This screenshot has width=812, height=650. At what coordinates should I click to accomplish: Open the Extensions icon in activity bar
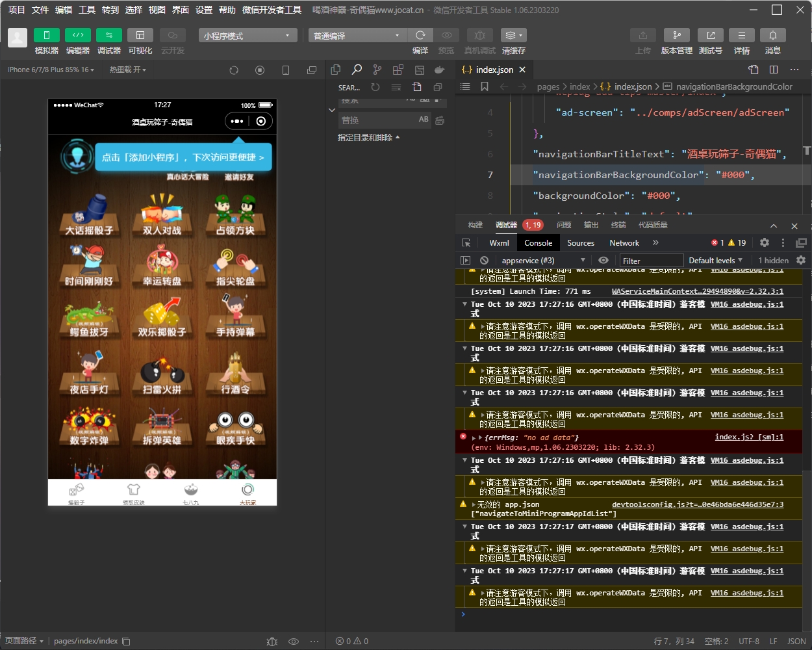pos(398,70)
